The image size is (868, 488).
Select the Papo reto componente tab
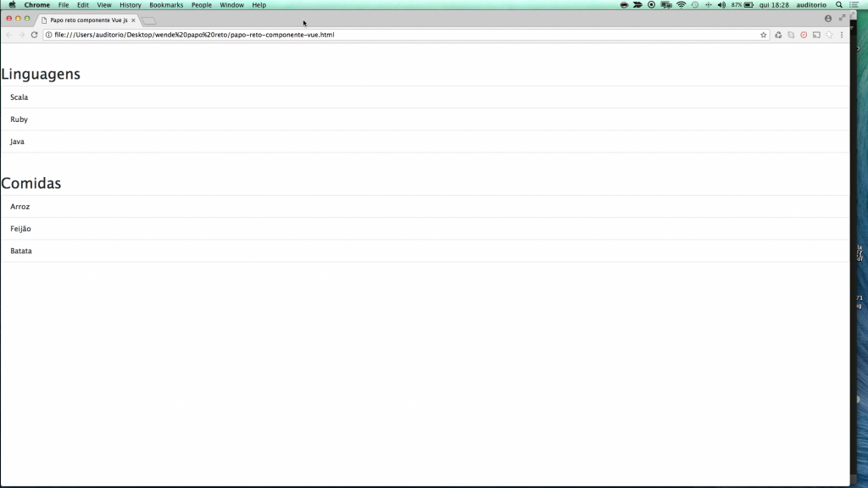point(85,18)
